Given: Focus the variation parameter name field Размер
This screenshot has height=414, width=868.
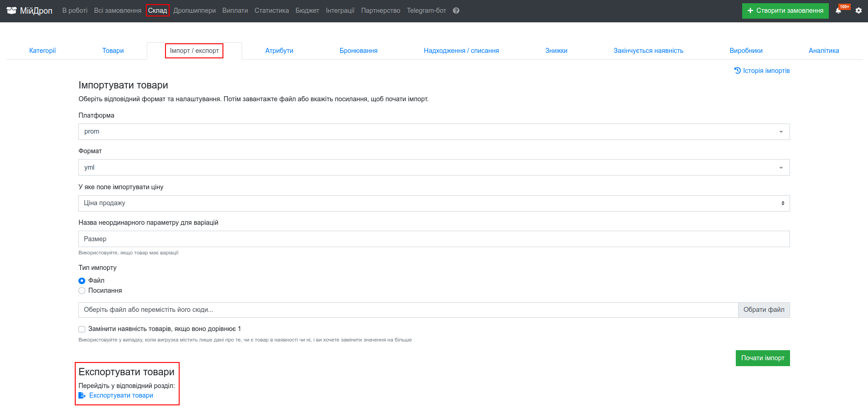Looking at the screenshot, I should click(x=434, y=239).
